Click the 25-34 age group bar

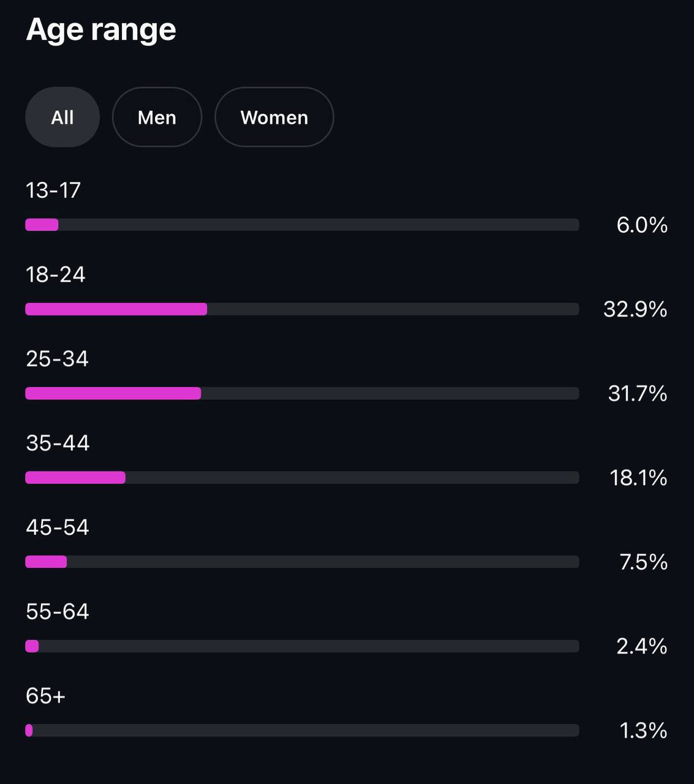[x=302, y=393]
